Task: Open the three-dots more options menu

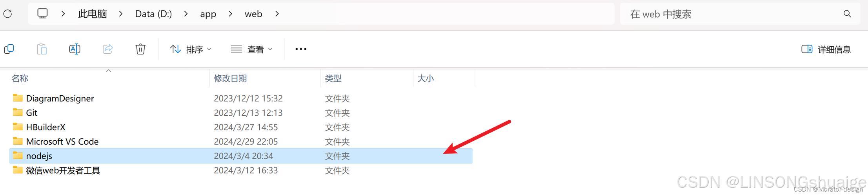Action: click(x=301, y=49)
